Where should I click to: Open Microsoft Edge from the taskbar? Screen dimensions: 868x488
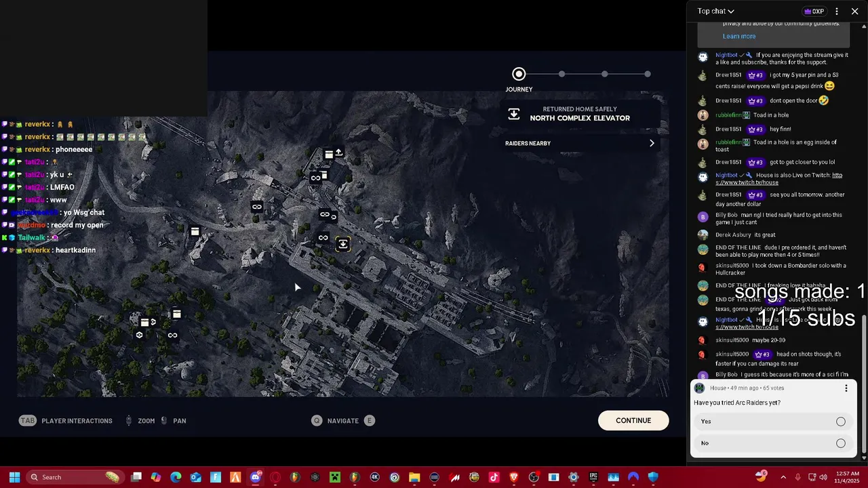pyautogui.click(x=176, y=477)
